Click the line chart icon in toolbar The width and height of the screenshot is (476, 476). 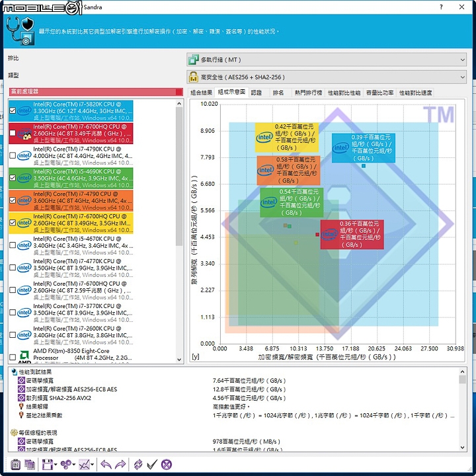pos(84,465)
